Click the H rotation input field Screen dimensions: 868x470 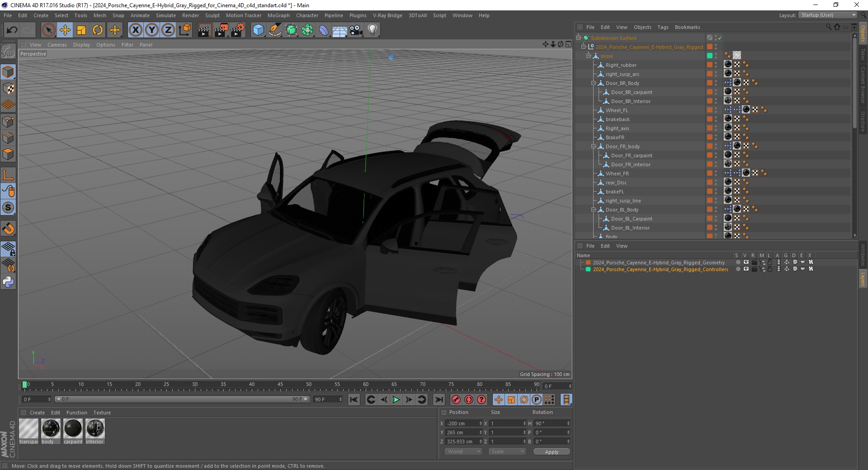point(552,423)
